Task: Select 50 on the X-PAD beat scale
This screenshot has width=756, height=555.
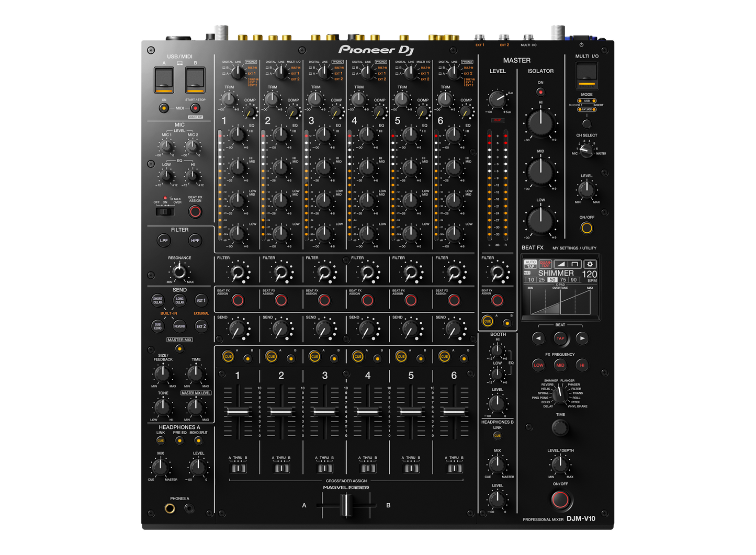Action: point(552,279)
